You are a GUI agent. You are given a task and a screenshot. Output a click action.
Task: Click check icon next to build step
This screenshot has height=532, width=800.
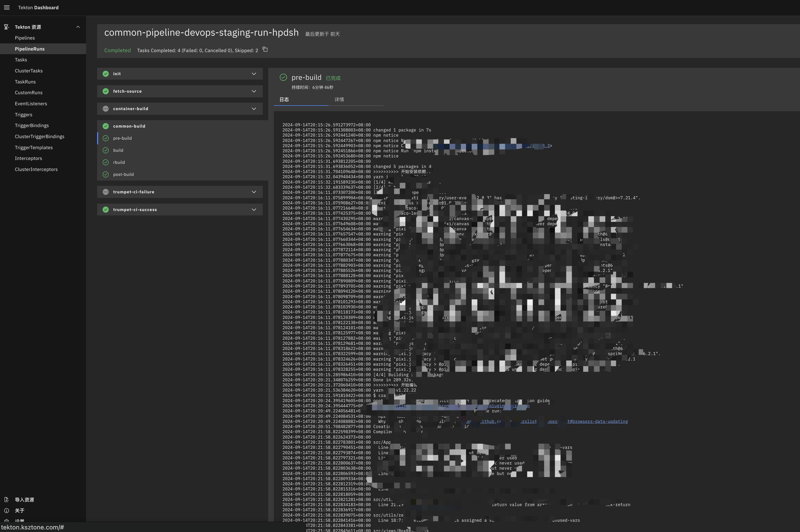coord(106,150)
